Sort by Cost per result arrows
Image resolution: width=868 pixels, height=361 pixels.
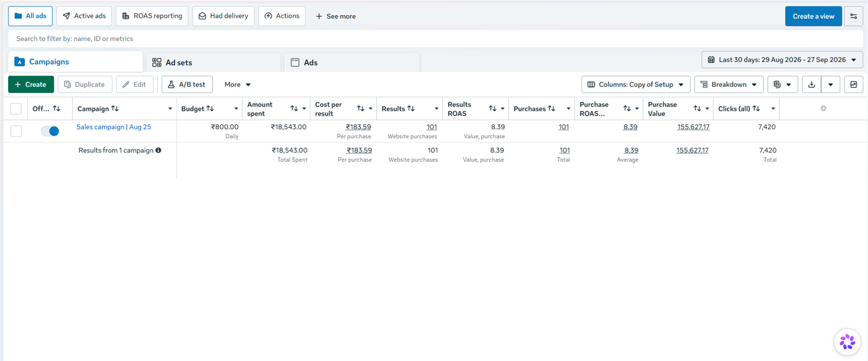click(361, 109)
